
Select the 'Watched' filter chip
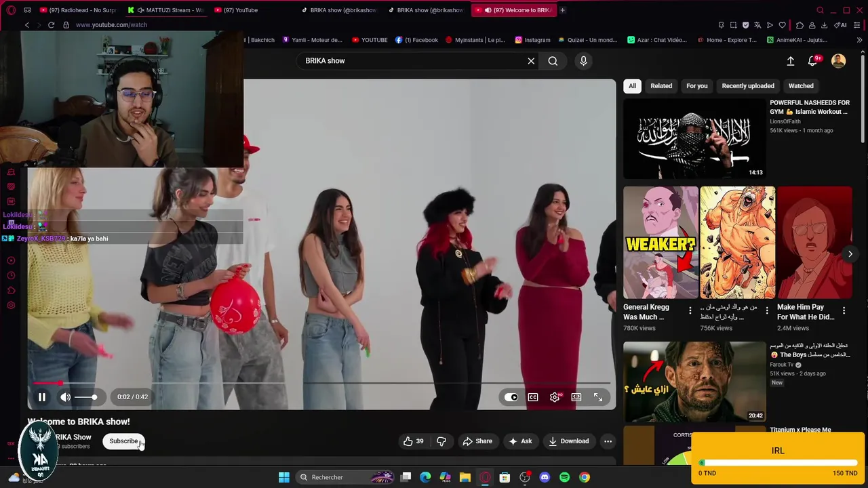click(801, 86)
